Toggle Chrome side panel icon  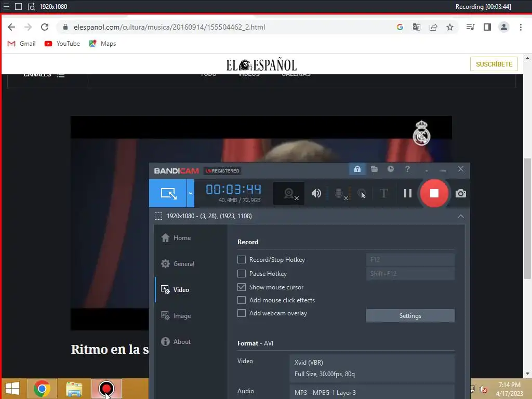click(487, 27)
